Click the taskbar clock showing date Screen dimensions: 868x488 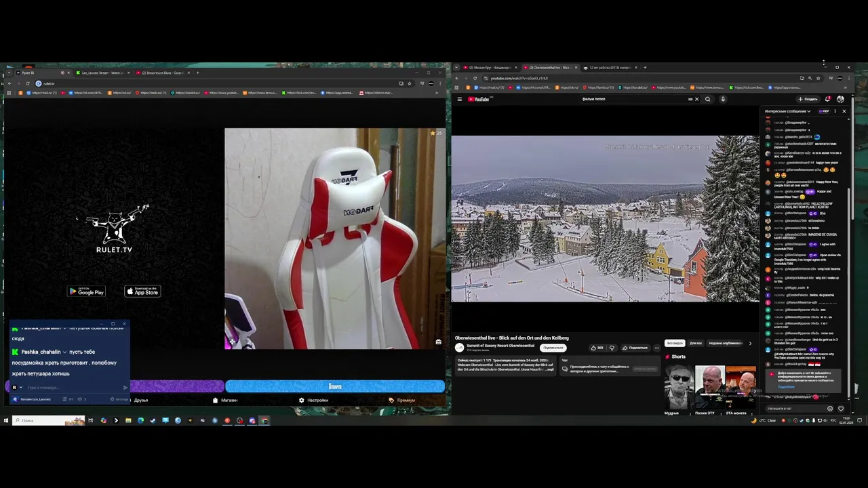[x=846, y=420]
